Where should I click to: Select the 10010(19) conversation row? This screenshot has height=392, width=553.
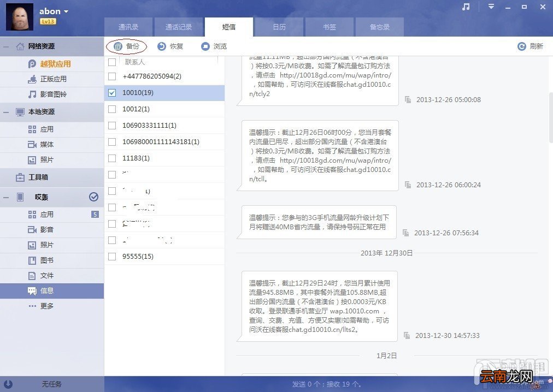tap(164, 93)
